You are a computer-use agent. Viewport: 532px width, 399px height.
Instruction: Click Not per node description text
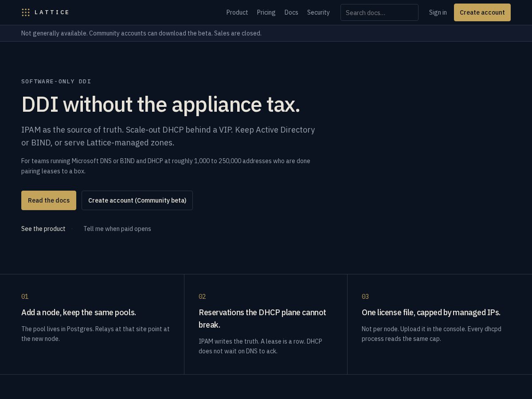431,334
